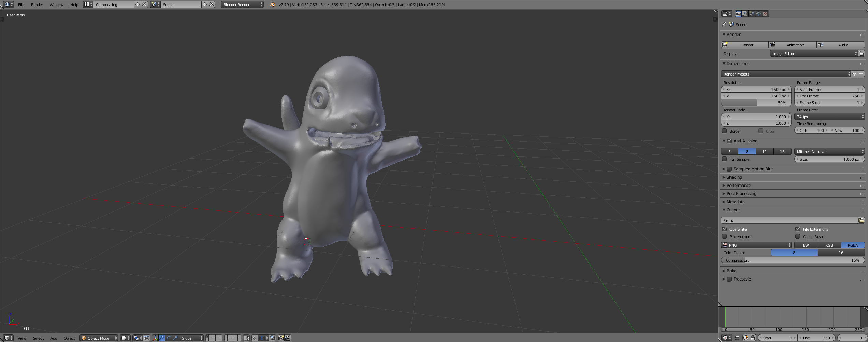Click the snap to grid target icon
The width and height of the screenshot is (868, 342).
(x=273, y=338)
